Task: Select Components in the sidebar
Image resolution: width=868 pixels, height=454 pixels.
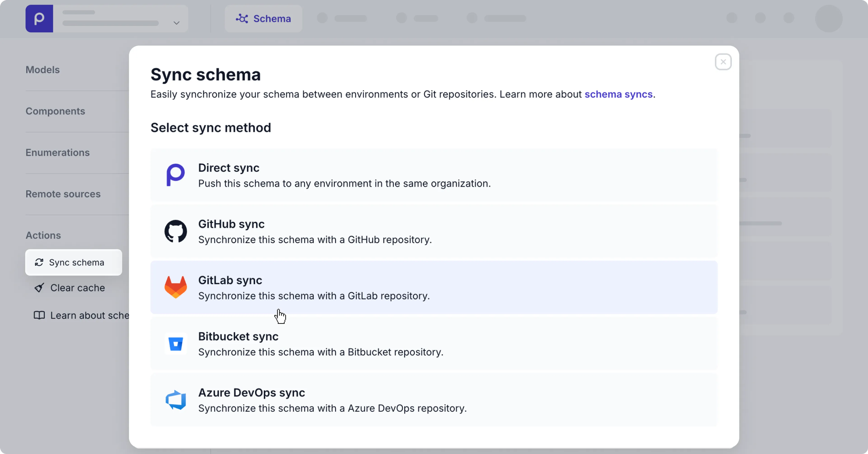Action: [55, 111]
